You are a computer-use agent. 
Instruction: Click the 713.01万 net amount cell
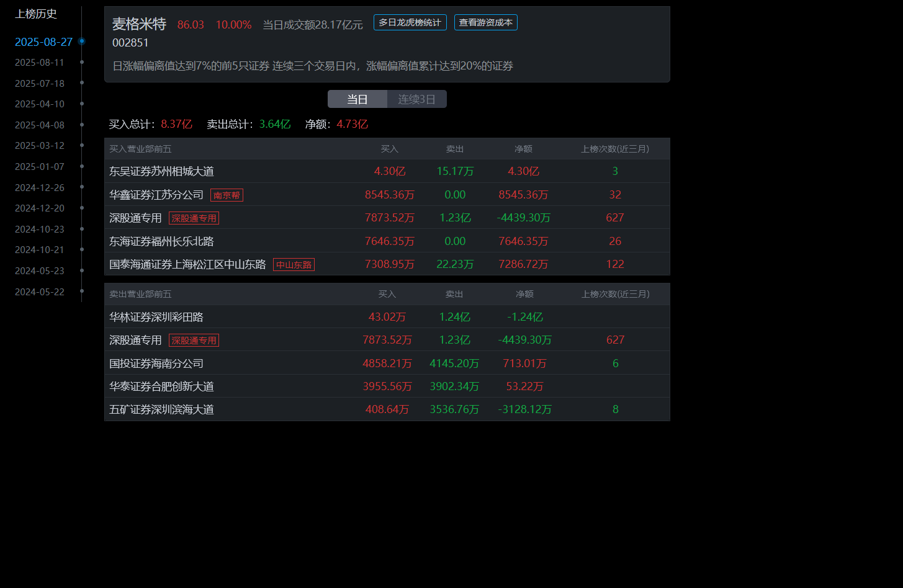(525, 363)
